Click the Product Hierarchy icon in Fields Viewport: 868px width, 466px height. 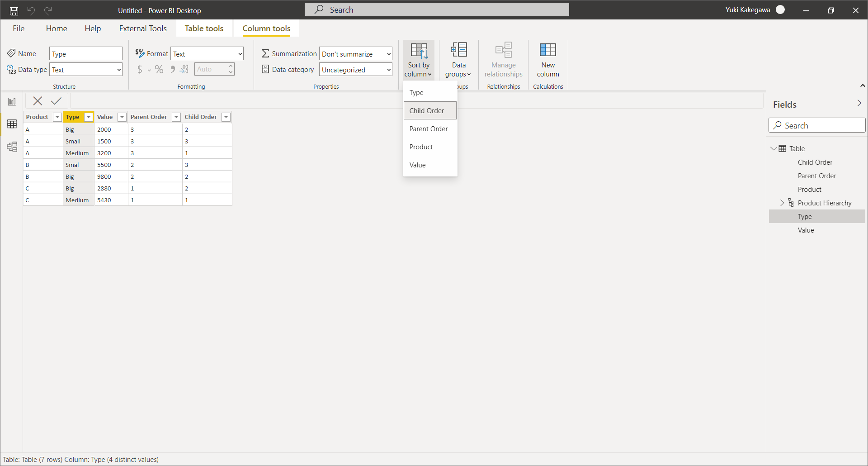791,203
